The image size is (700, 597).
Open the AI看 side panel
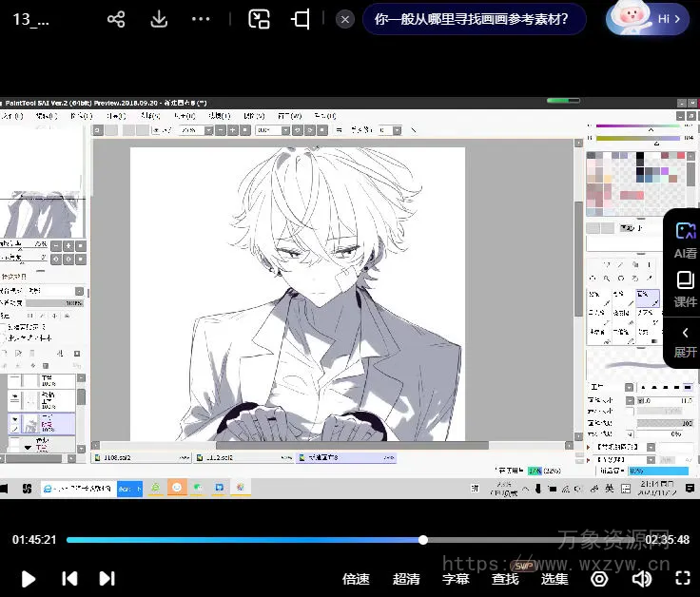tap(685, 240)
